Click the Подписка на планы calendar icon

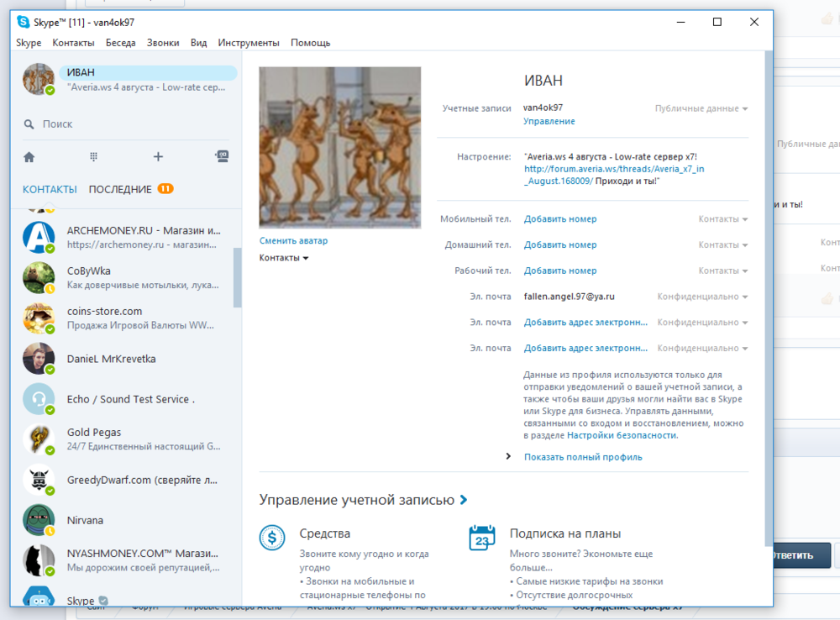[482, 537]
